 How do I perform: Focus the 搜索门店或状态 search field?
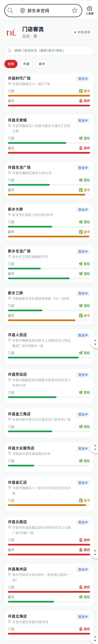[49, 50]
